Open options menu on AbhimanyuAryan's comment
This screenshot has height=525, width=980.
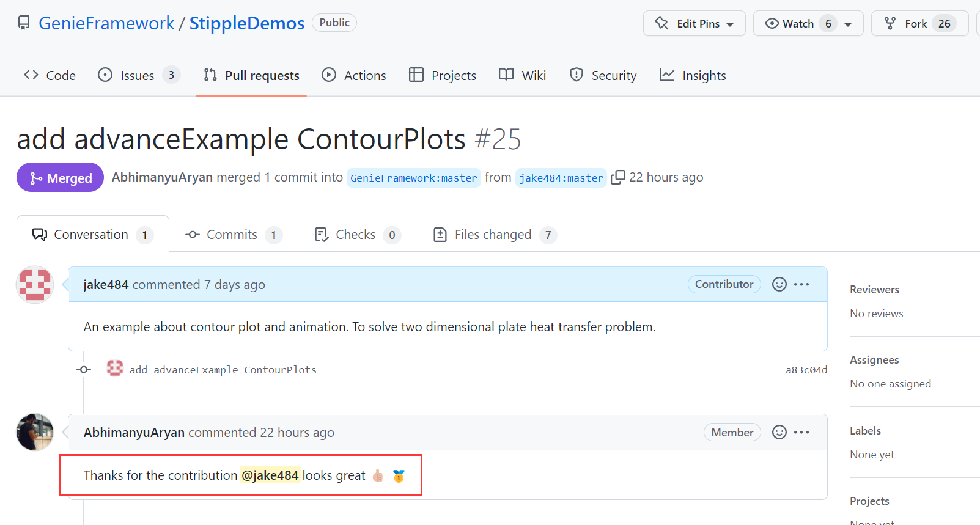tap(801, 433)
